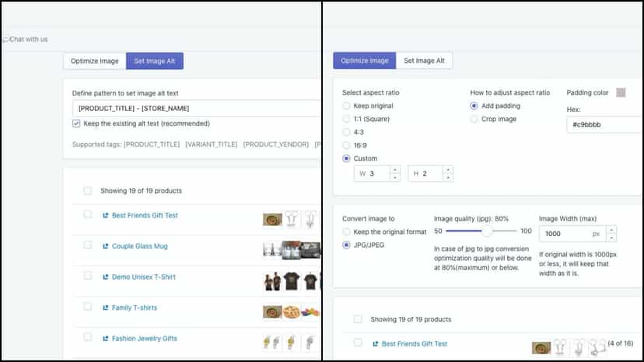Screen dimensions: 644x362
Task: Switch to Set Image Alt tab in right panel
Action: 424,61
